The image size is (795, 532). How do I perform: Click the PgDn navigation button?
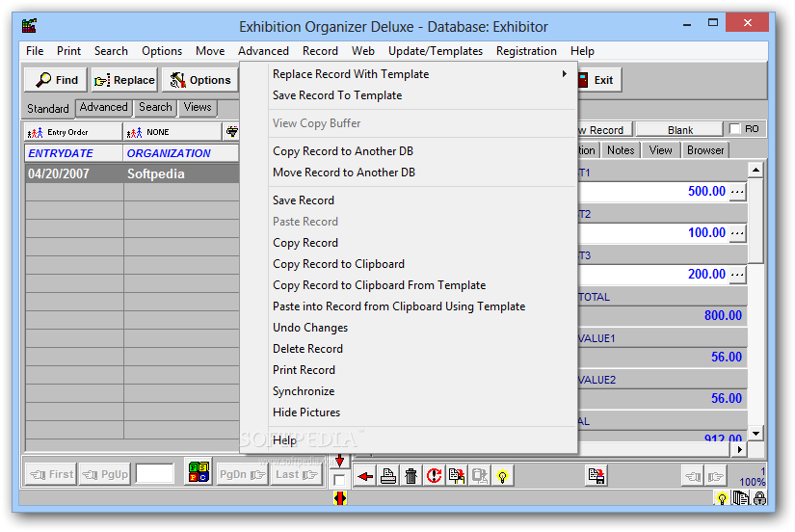(x=242, y=474)
